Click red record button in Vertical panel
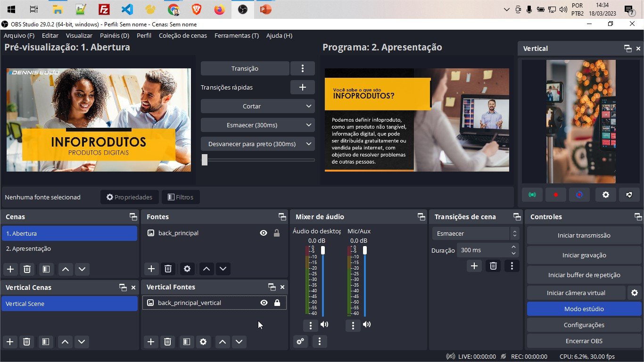Image resolution: width=644 pixels, height=362 pixels. click(x=556, y=195)
